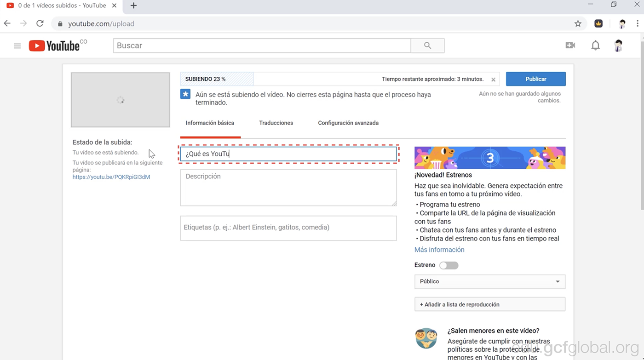The width and height of the screenshot is (644, 360).
Task: Click 'Aún no se han guardado algunos cambios' text
Action: coord(520,97)
